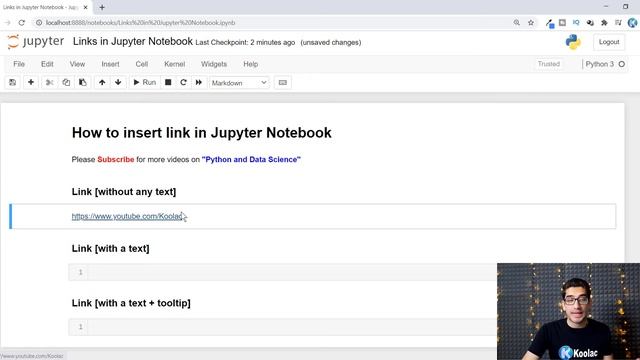Cut selected cells with the scissors icon

tap(49, 82)
